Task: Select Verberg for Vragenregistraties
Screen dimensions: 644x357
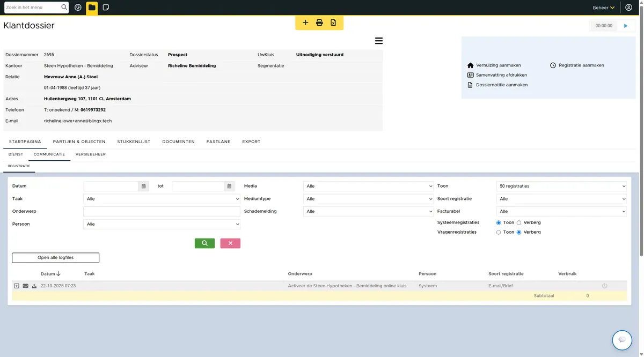Action: [519, 232]
